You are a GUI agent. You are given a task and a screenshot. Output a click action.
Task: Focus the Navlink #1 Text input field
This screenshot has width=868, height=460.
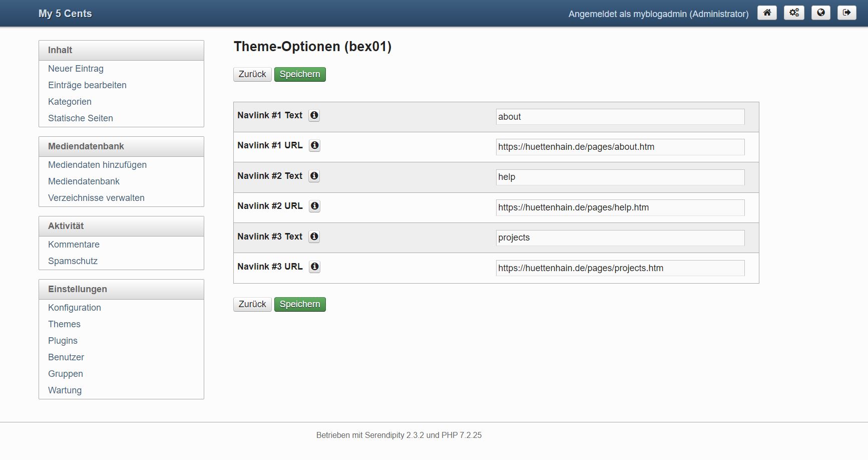click(x=620, y=117)
